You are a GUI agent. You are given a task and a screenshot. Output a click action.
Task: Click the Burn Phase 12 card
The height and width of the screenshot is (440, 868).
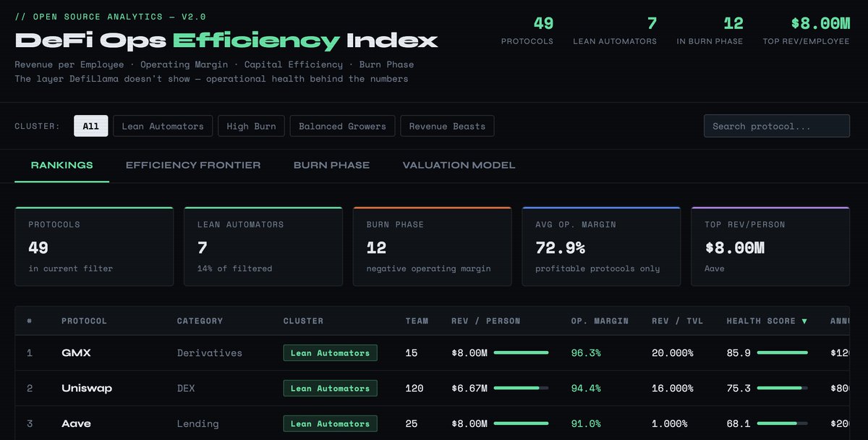(x=432, y=246)
